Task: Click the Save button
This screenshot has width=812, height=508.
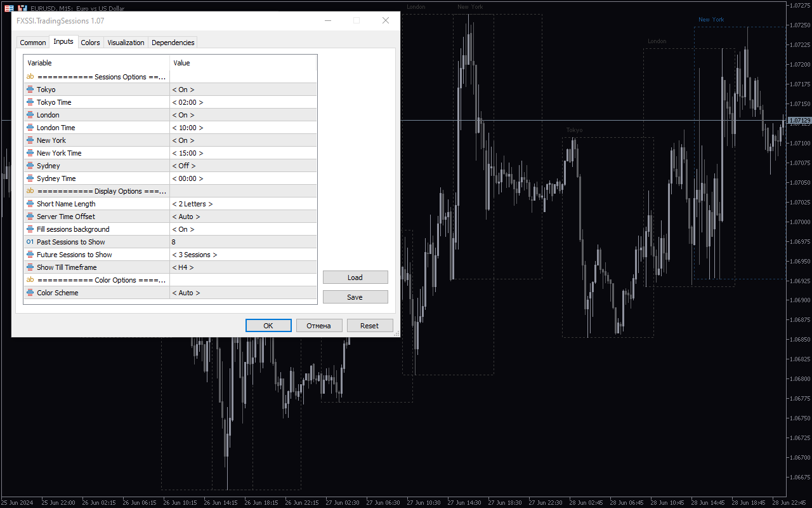Action: (355, 297)
